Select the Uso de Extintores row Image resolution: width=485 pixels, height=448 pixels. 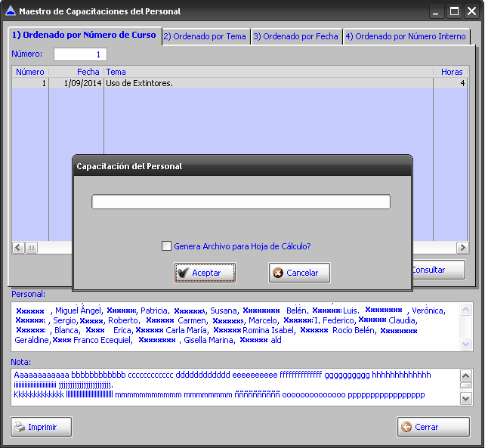(x=227, y=83)
